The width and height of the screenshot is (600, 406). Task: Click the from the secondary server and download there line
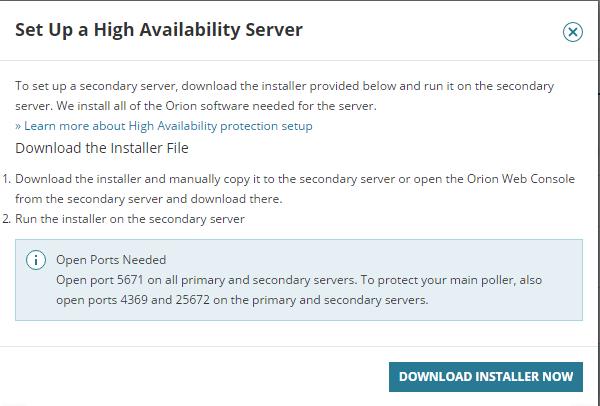click(x=148, y=198)
